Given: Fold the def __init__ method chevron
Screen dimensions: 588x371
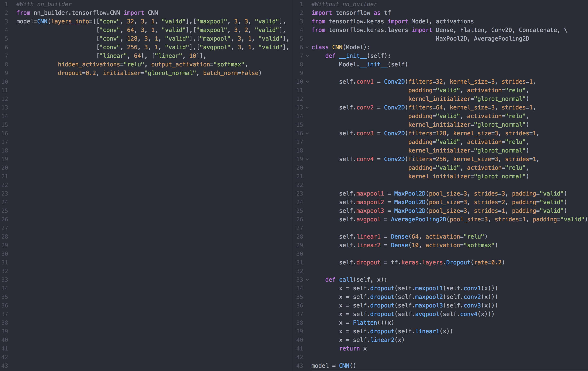Looking at the screenshot, I should click(x=307, y=56).
